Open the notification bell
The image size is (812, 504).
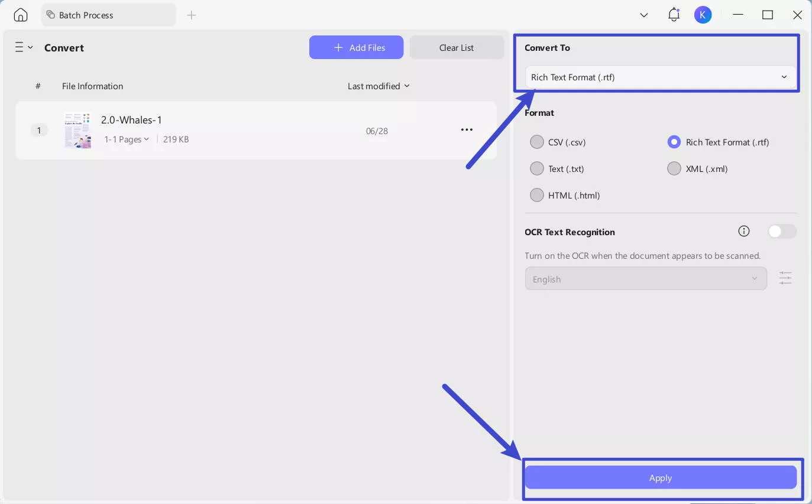(x=674, y=15)
